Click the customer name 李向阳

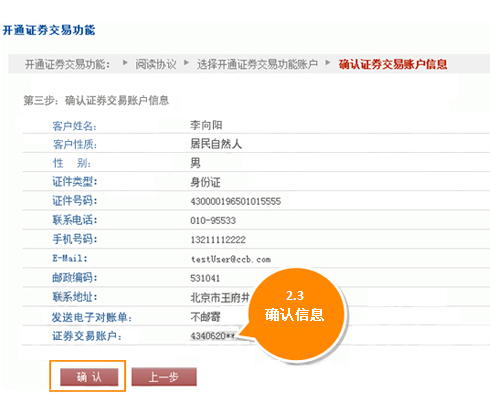206,125
